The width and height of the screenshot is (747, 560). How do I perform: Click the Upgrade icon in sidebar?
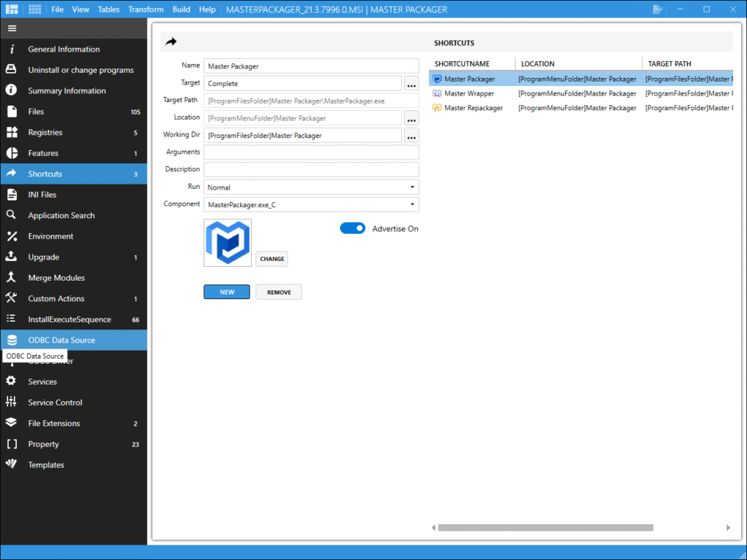(x=12, y=257)
